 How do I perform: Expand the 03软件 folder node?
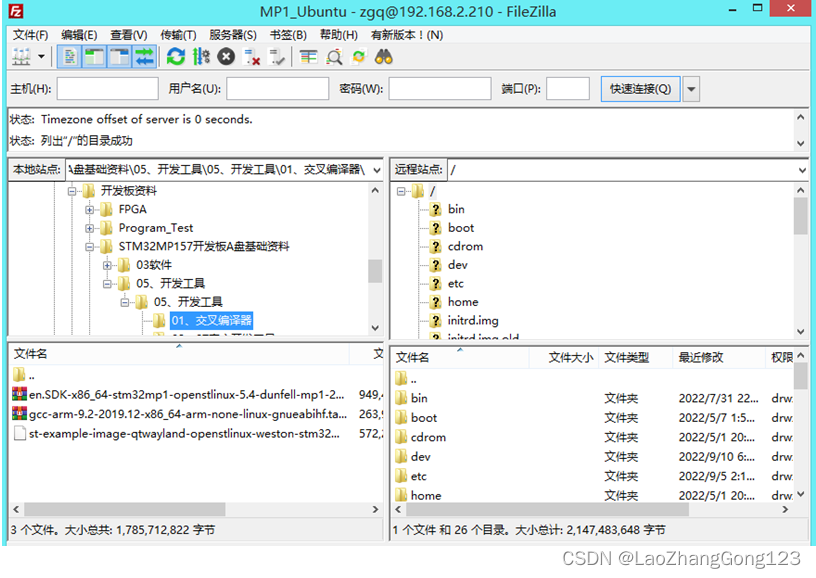click(x=107, y=265)
